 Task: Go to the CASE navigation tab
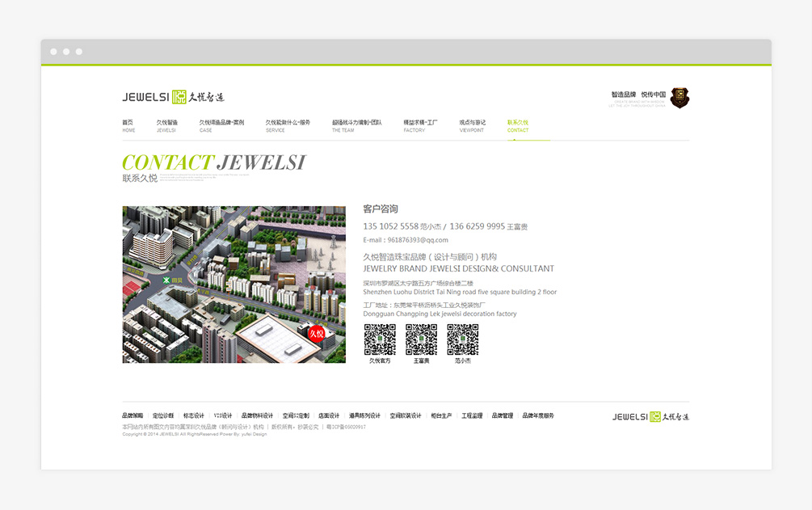221,126
